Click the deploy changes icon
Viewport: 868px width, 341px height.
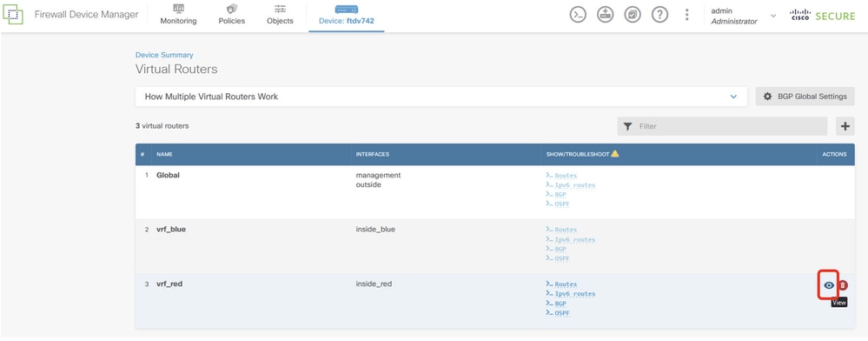605,15
